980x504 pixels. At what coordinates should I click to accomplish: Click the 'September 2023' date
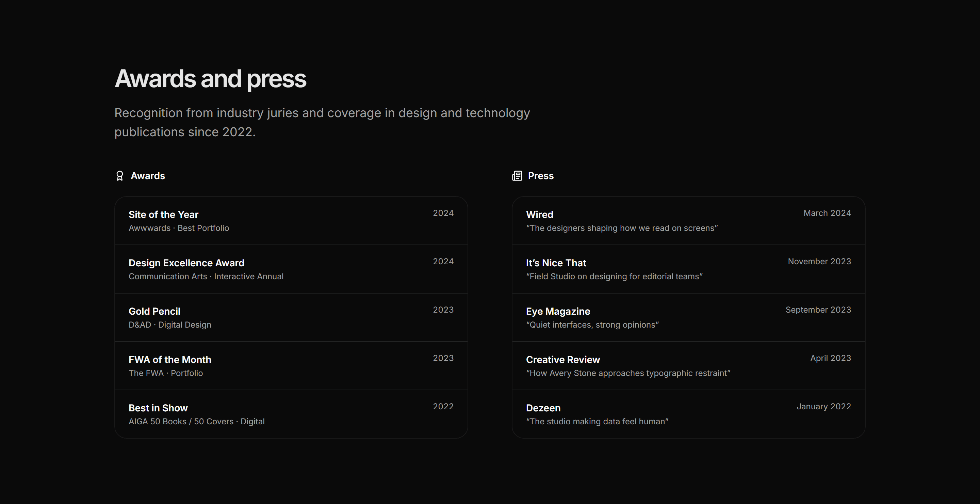(818, 310)
